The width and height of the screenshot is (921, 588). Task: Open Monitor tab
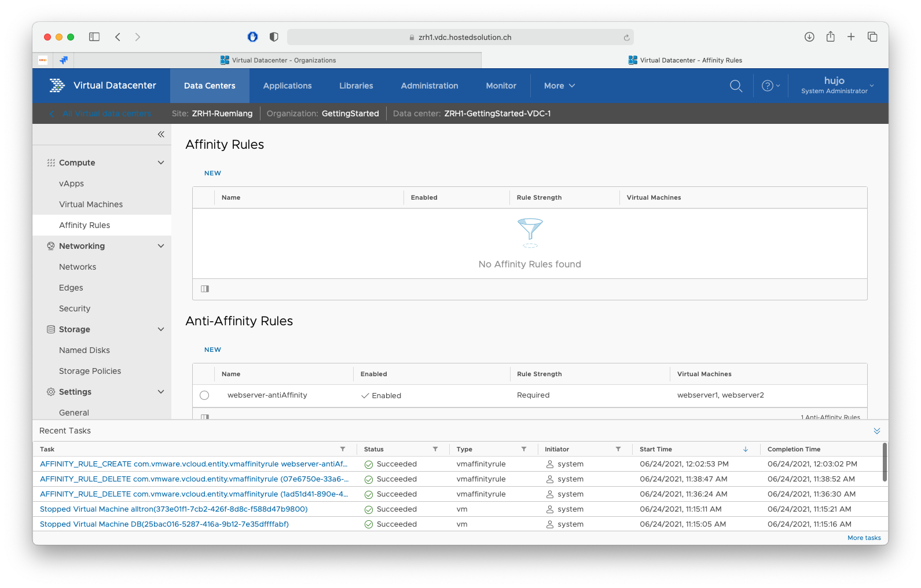(x=501, y=86)
